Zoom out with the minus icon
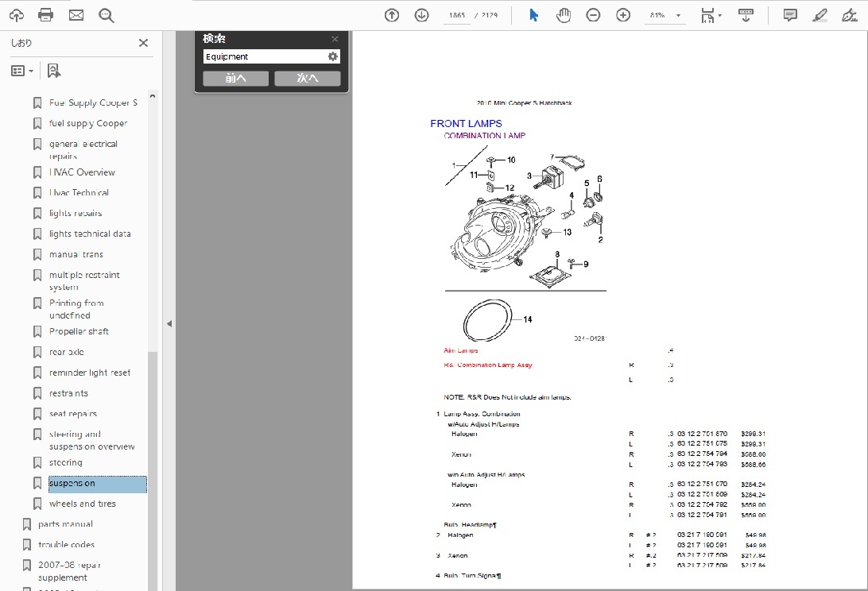 point(593,15)
